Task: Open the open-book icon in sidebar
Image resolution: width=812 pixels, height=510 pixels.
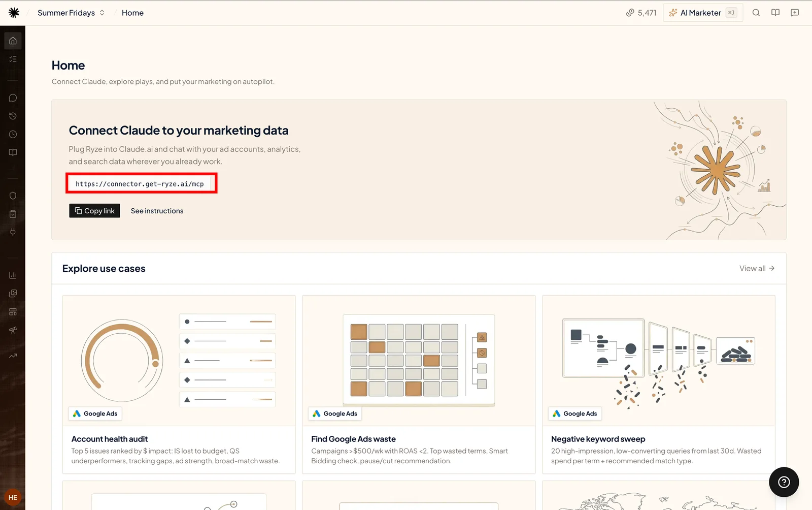Action: coord(13,152)
